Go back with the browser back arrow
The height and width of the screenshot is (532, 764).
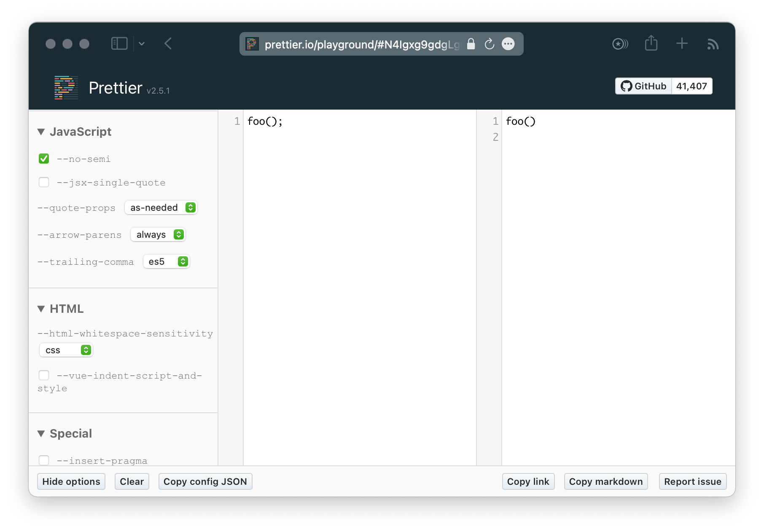coord(168,43)
